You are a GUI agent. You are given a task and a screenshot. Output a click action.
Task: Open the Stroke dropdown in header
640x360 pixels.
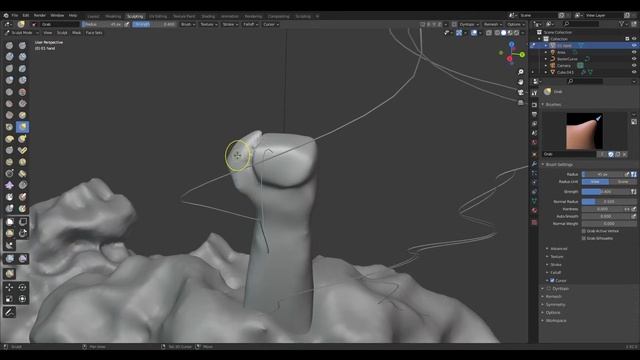click(230, 24)
